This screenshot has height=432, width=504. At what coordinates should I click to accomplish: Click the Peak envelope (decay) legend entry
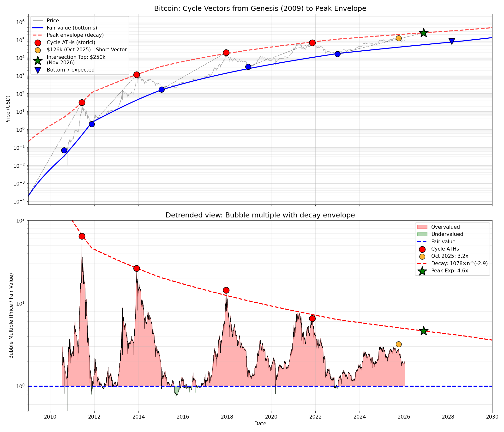click(x=75, y=35)
